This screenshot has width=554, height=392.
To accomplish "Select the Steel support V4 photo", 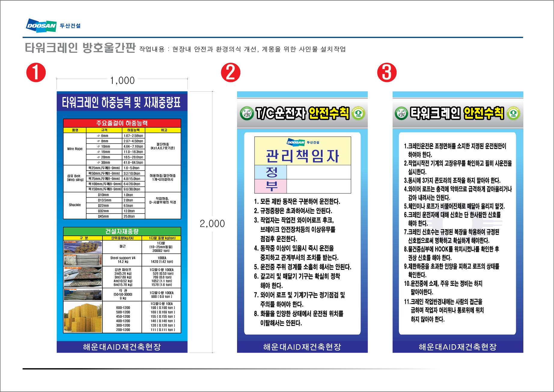I will coord(83,260).
